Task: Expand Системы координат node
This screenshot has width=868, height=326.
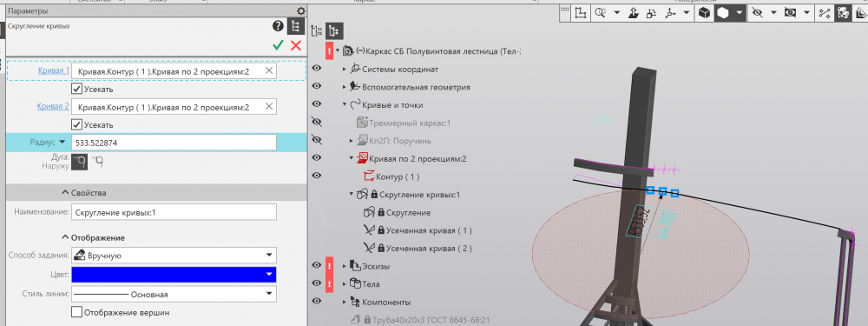Action: [x=345, y=70]
